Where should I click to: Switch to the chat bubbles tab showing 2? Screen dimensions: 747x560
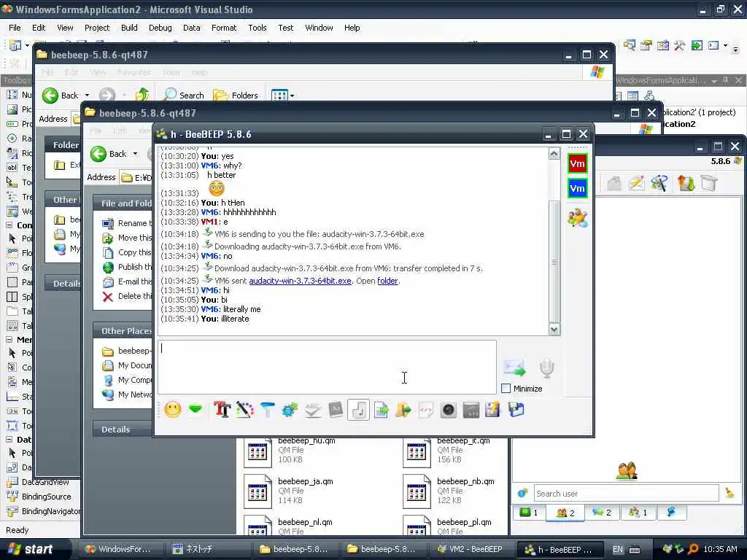(601, 513)
